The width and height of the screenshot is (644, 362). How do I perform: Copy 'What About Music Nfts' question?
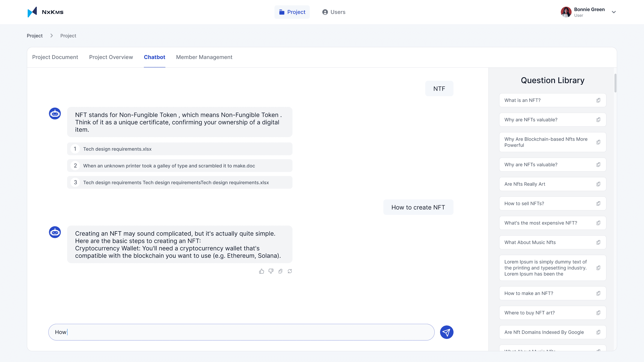(599, 242)
